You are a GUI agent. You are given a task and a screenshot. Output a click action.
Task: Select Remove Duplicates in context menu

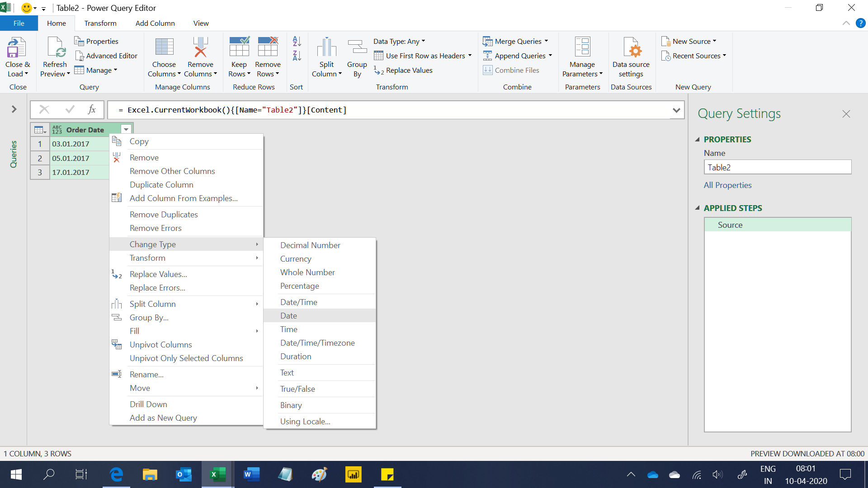186,214
